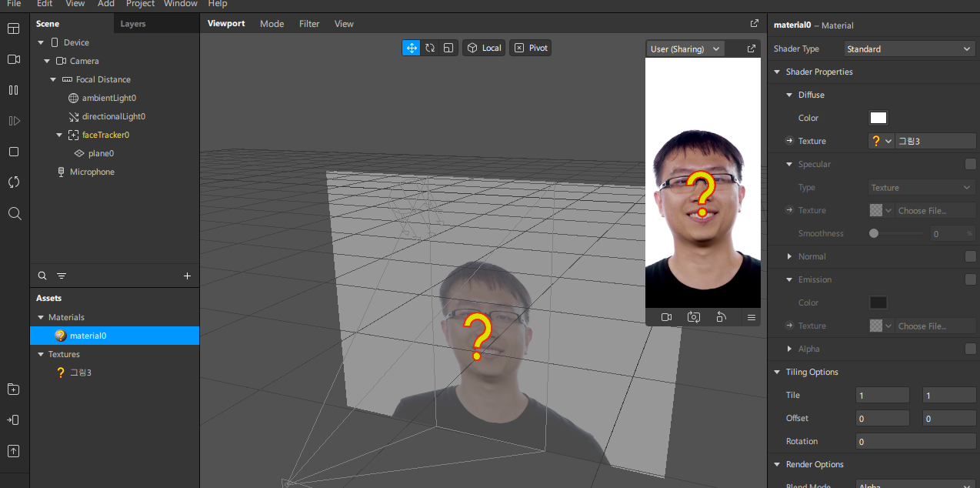Click the video camera icon under simulator

(667, 317)
